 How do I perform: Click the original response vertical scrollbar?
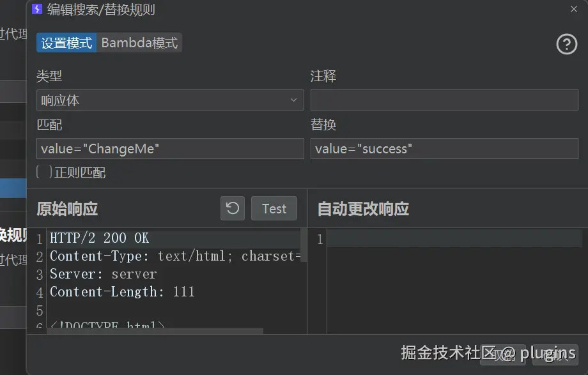(303, 246)
